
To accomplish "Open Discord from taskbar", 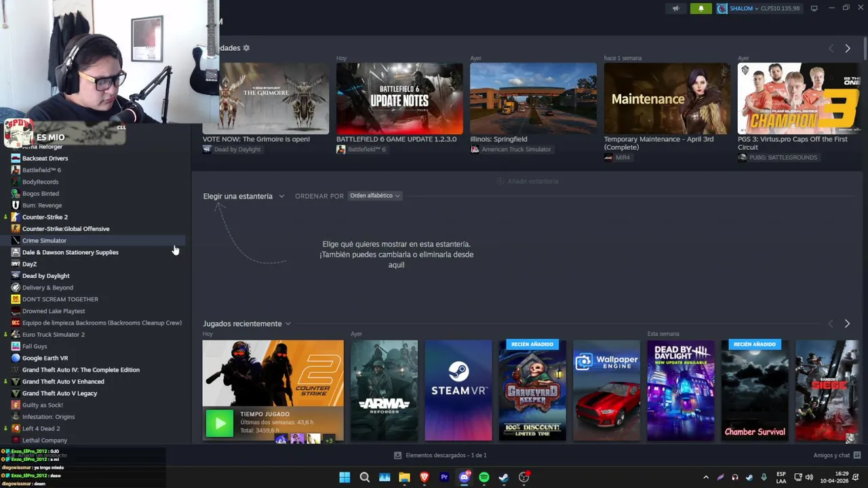I will coord(465,477).
